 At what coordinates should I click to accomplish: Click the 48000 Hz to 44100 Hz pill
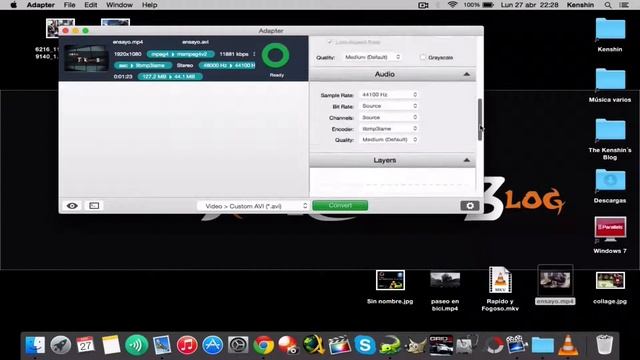pyautogui.click(x=227, y=65)
